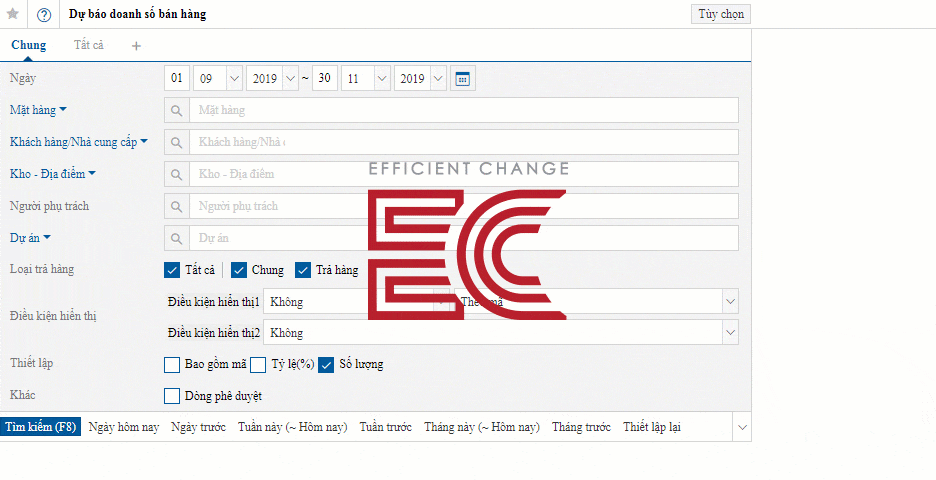This screenshot has height=480, width=936.
Task: Expand the bottom toolbar chevron
Action: tap(742, 427)
